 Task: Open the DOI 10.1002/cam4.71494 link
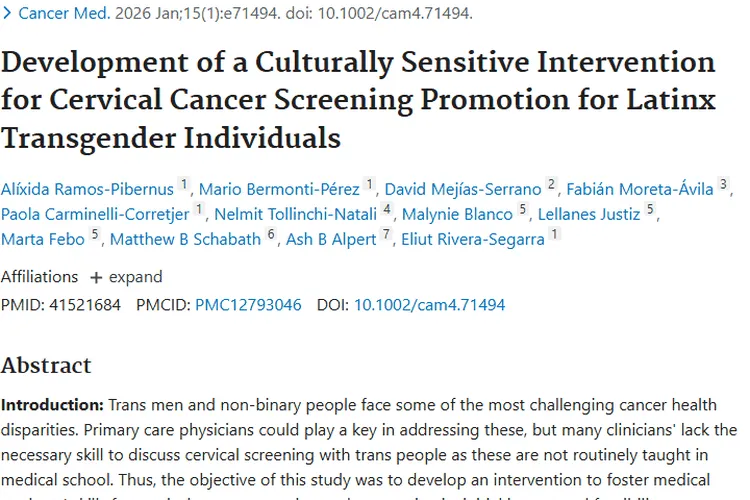pyautogui.click(x=429, y=305)
